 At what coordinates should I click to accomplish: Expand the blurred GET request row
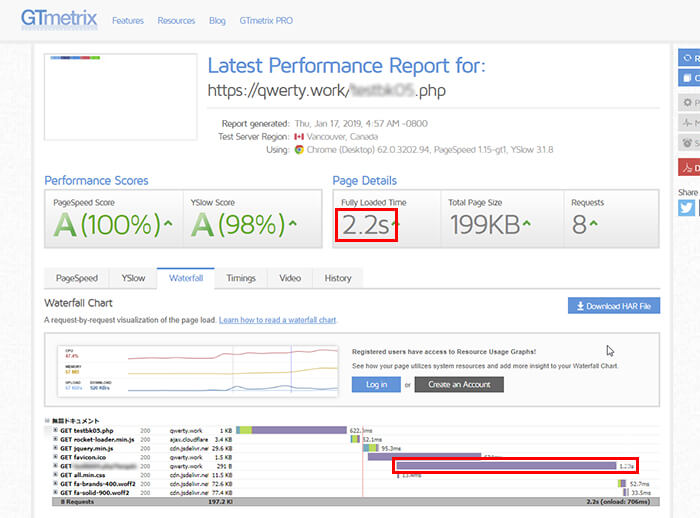[x=55, y=466]
